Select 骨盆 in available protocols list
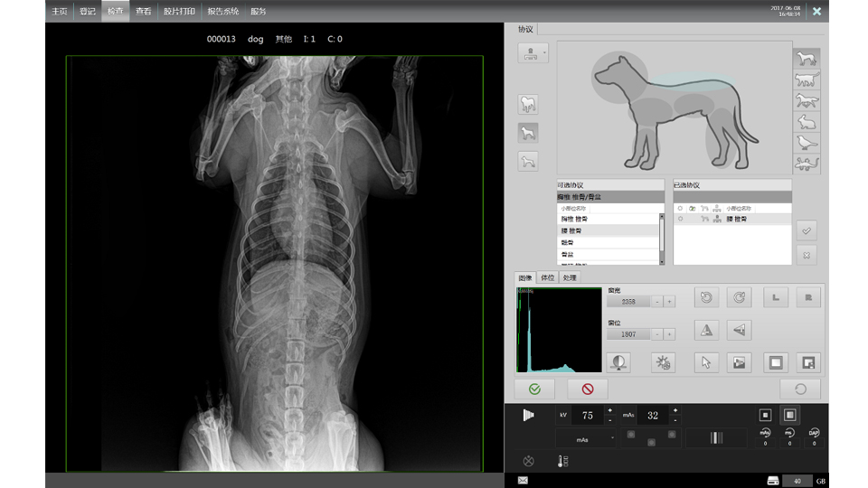Image resolution: width=868 pixels, height=488 pixels. [567, 254]
